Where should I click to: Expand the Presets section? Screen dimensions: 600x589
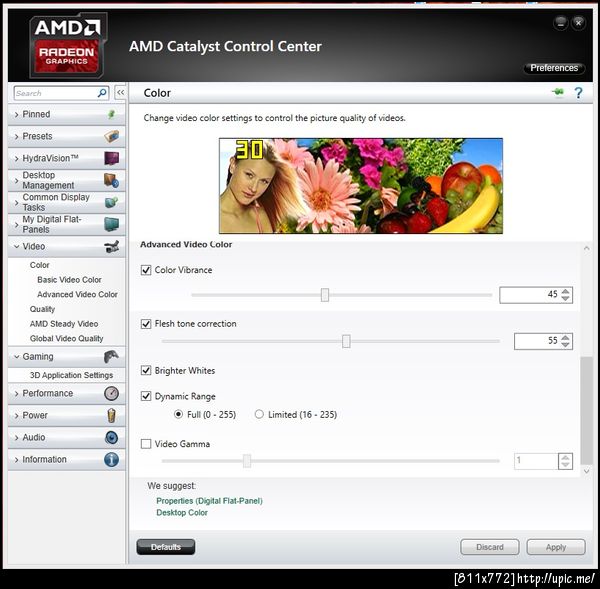coord(16,137)
